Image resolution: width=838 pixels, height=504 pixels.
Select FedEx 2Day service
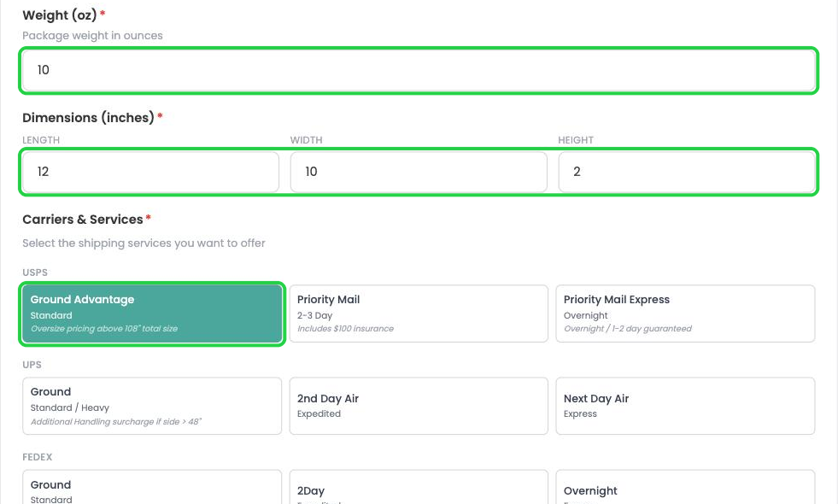(419, 487)
